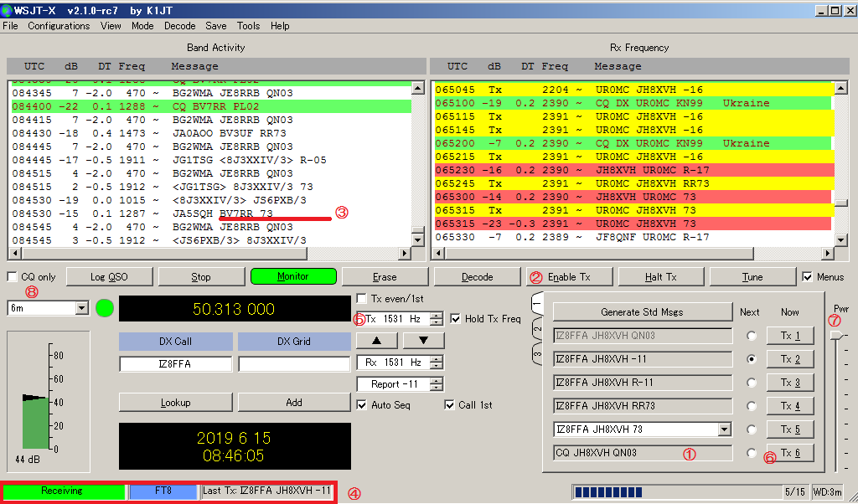Viewport: 858px width, 504px height.
Task: Open the Configurations menu
Action: 59,26
